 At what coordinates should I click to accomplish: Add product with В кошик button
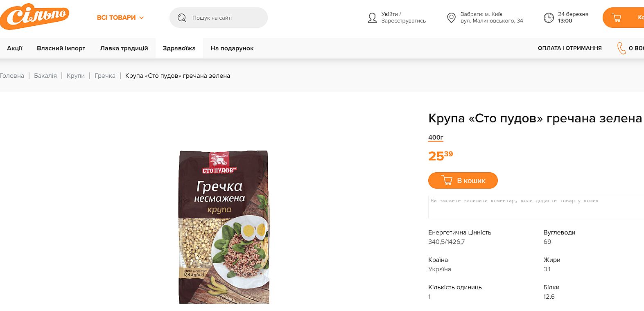463,180
